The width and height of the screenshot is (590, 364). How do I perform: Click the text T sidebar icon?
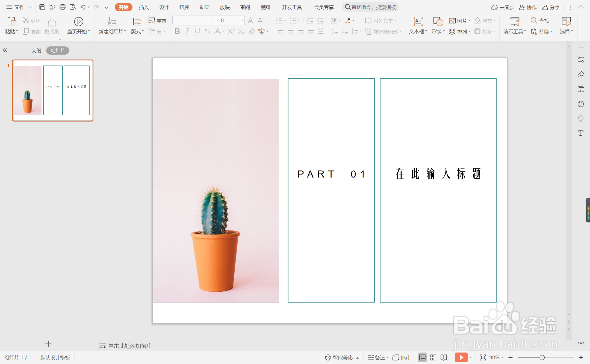[581, 133]
